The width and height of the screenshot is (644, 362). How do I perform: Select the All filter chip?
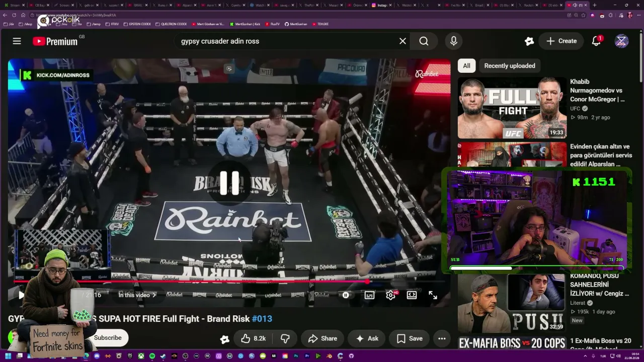pyautogui.click(x=466, y=66)
